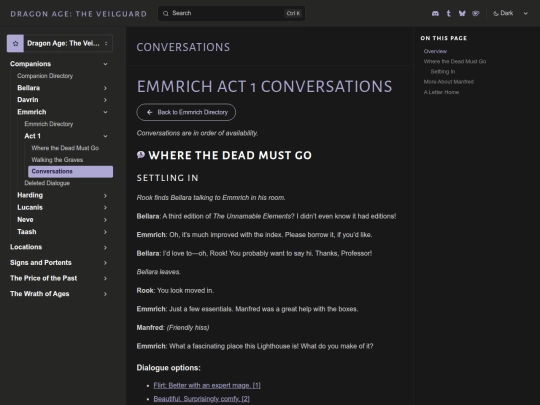Viewport: 540px width, 405px height.
Task: Jump to Settling In anchor link
Action: (x=443, y=72)
